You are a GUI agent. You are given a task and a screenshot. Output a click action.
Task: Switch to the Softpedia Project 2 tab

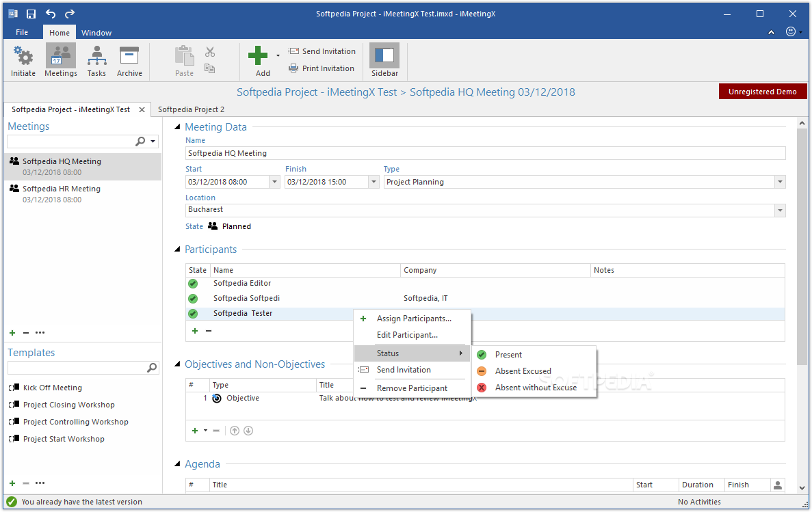[x=191, y=110]
